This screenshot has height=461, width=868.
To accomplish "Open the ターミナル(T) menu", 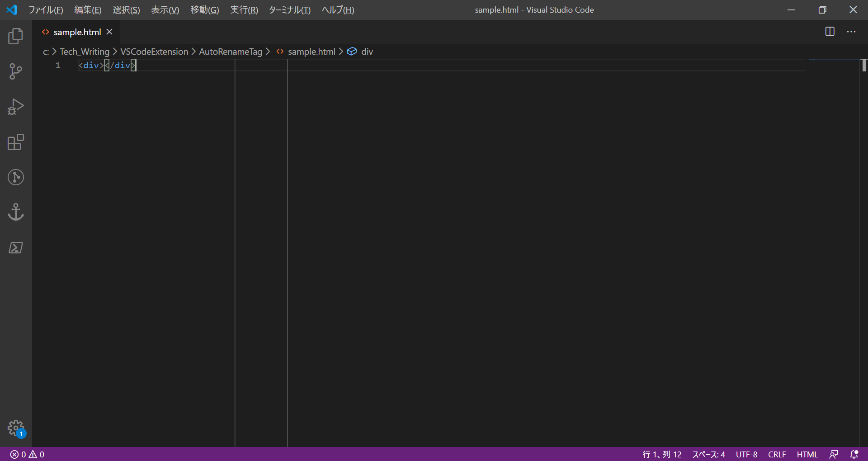I will point(289,10).
